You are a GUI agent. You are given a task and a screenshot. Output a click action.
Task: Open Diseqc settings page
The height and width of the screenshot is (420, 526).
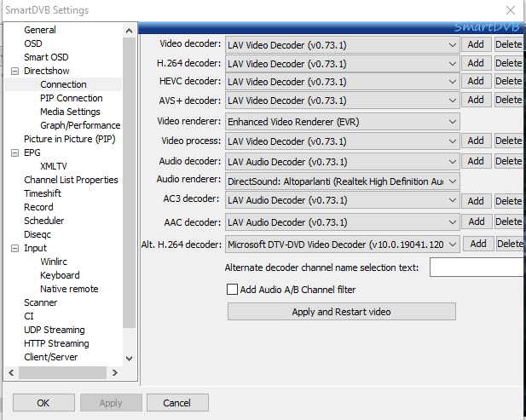click(x=38, y=234)
